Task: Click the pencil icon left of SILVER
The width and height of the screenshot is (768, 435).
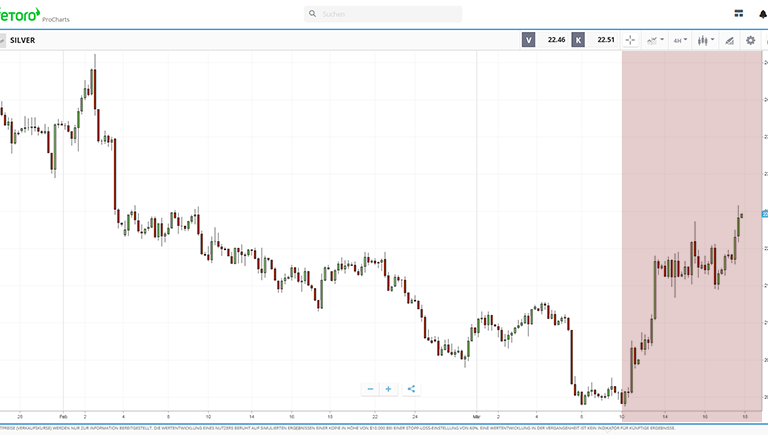Action: point(3,40)
